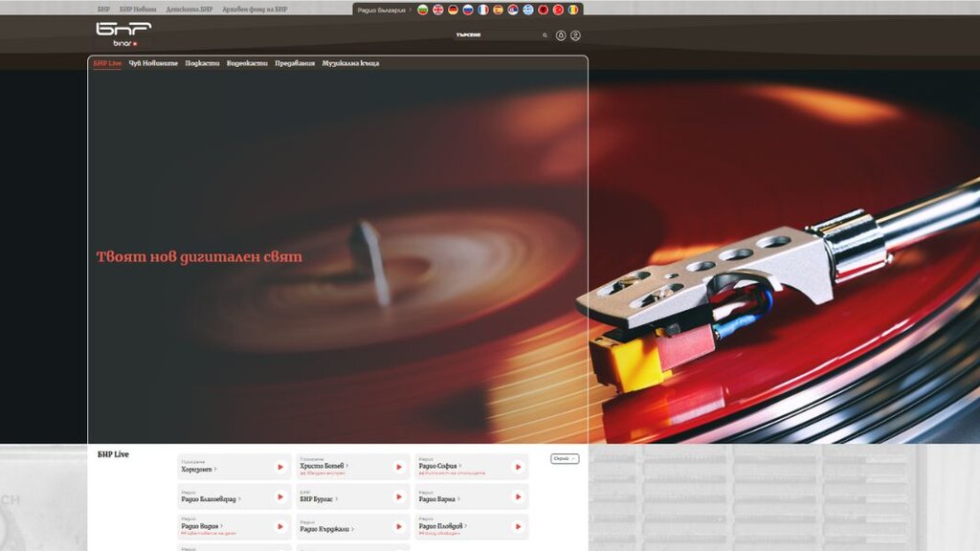Viewport: 980px width, 551px height.
Task: Click the user account icon
Action: click(x=575, y=35)
